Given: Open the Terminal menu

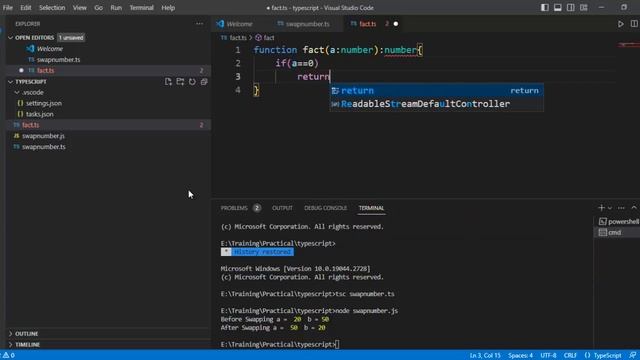Looking at the screenshot, I should [141, 8].
